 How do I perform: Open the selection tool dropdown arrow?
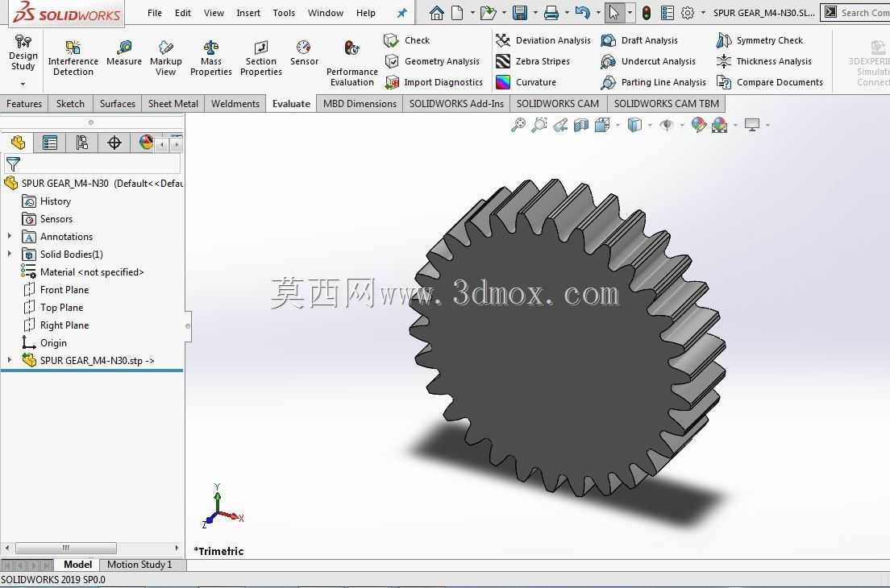(x=630, y=12)
